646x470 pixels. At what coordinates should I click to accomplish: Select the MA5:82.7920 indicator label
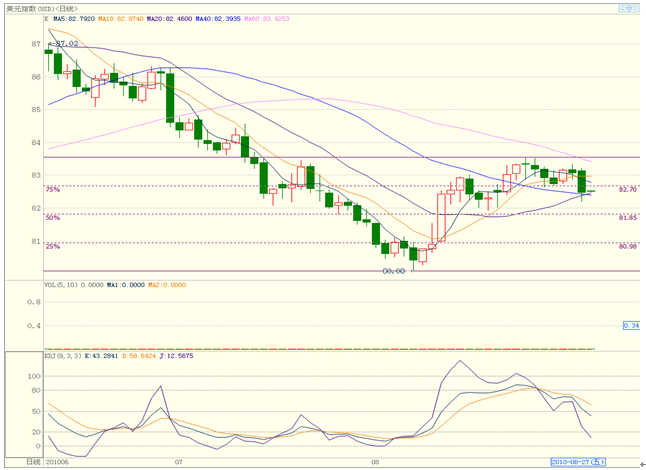(74, 19)
